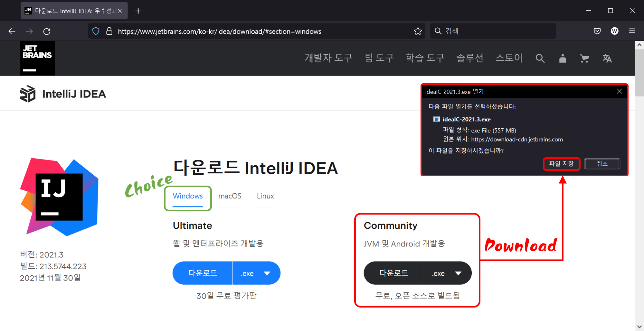Go back using the browser back arrow

12,31
